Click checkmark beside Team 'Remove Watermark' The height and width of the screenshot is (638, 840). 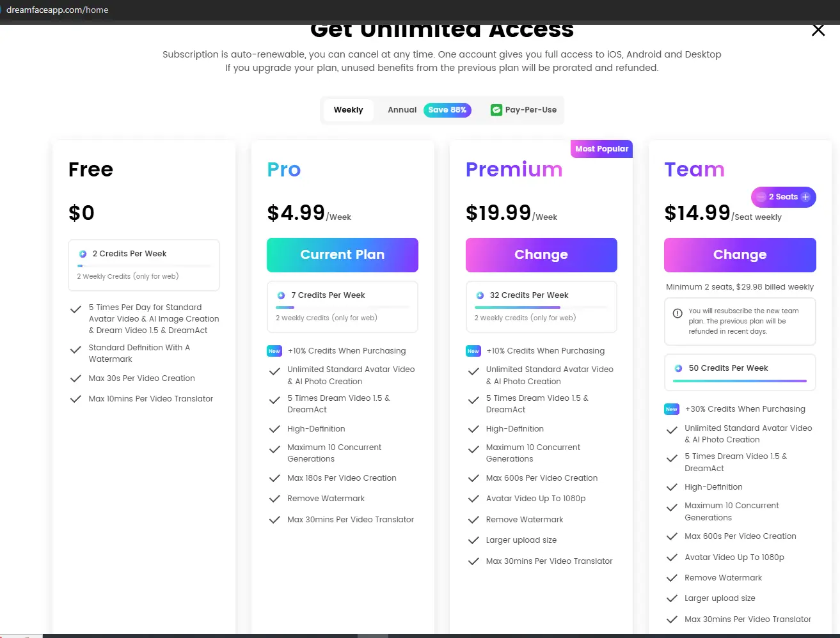(672, 578)
